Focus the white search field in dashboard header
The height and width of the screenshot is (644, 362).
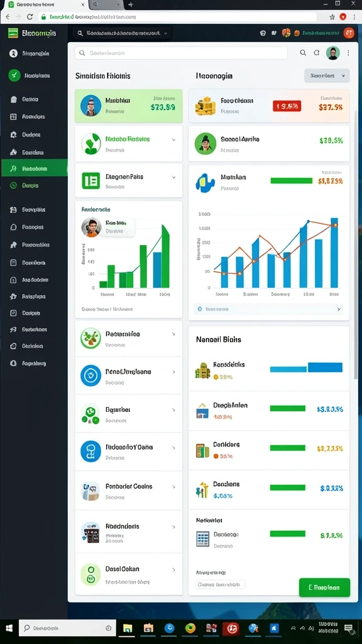point(181,53)
